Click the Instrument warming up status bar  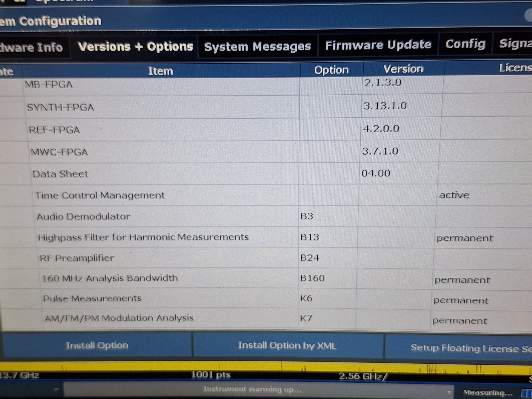pos(258,390)
